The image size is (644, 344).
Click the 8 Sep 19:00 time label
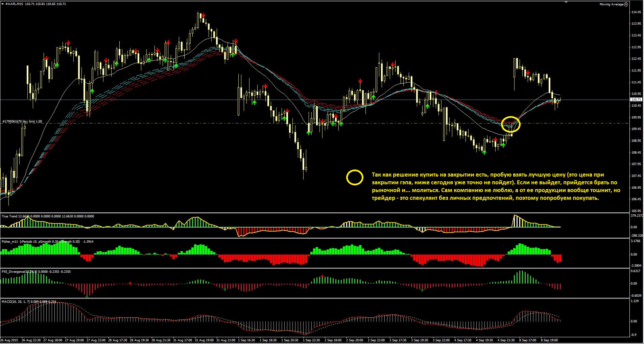pyautogui.click(x=549, y=340)
